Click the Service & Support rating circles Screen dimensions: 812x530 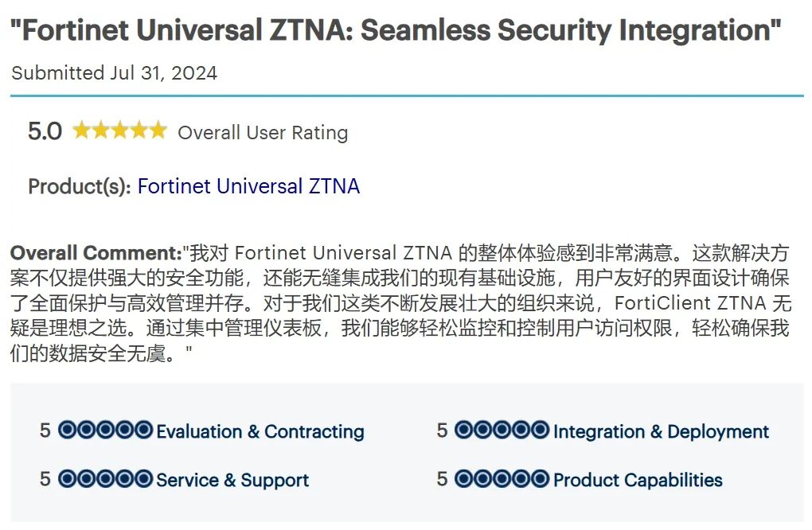click(105, 479)
